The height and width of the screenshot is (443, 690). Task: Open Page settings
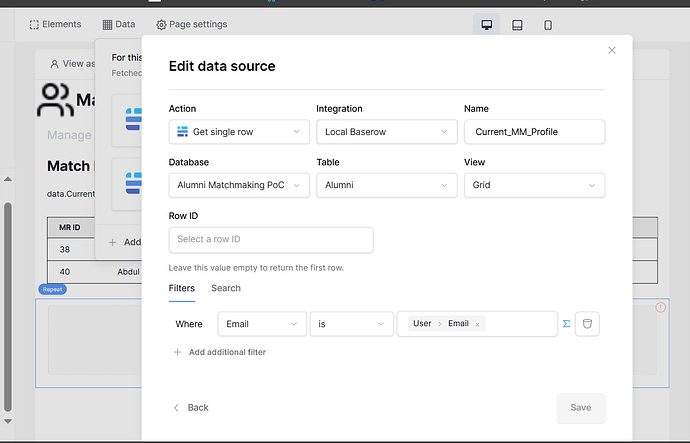point(192,25)
